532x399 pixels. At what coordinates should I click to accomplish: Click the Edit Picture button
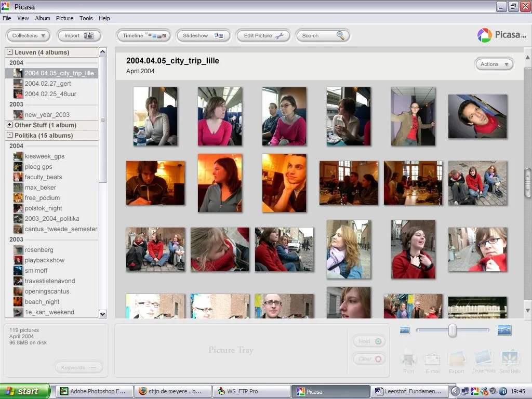coord(263,36)
